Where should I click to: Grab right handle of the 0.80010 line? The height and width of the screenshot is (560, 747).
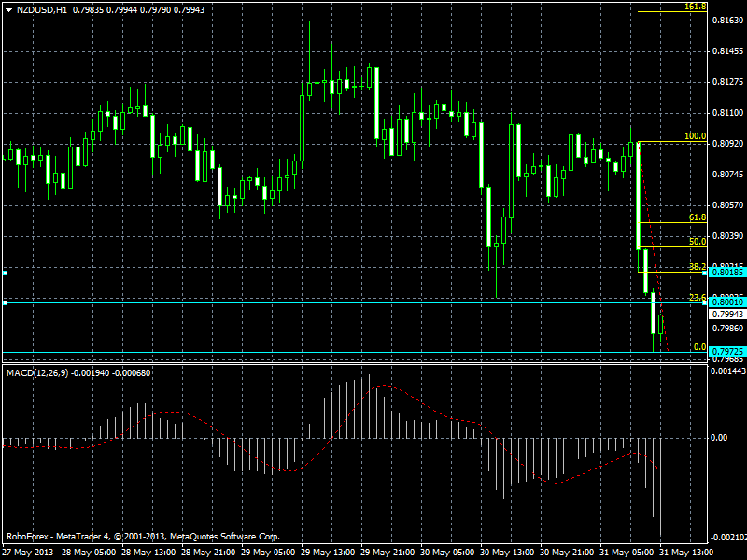pyautogui.click(x=705, y=302)
